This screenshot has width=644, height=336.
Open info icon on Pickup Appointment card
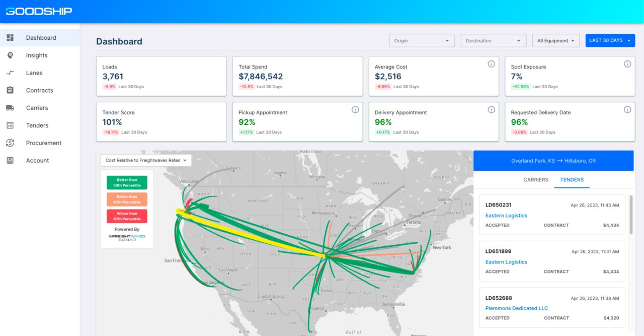(355, 110)
